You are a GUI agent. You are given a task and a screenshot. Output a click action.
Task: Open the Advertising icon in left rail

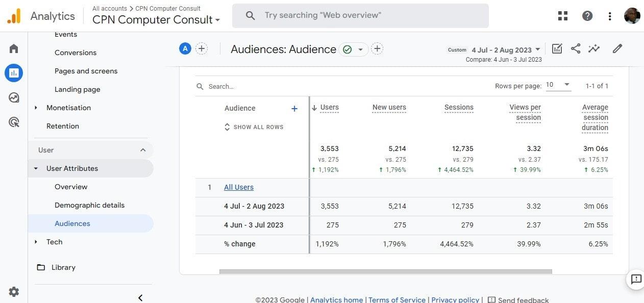pyautogui.click(x=14, y=122)
